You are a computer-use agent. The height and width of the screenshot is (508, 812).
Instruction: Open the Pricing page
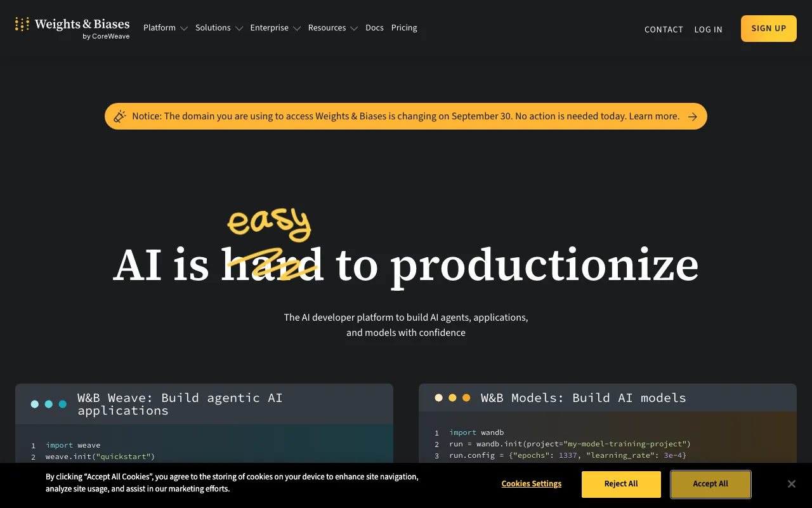point(404,28)
